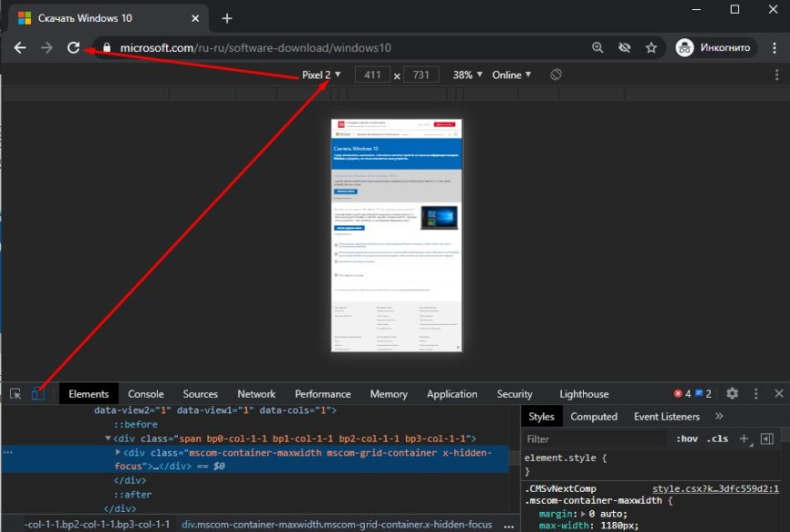Image resolution: width=790 pixels, height=532 pixels.
Task: Select the Скачать Windows 10 tab
Action: point(108,19)
